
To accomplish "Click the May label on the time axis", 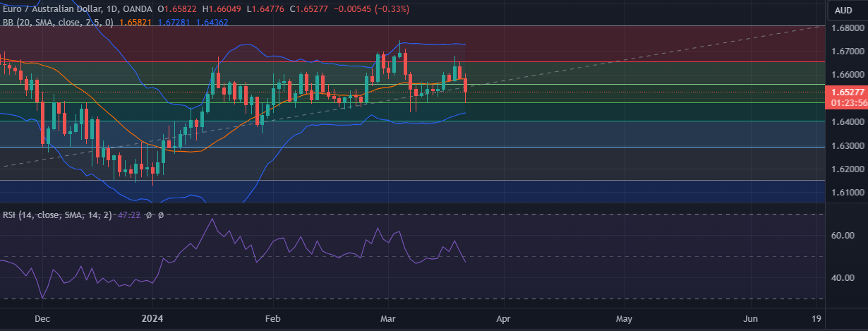I will tap(624, 319).
